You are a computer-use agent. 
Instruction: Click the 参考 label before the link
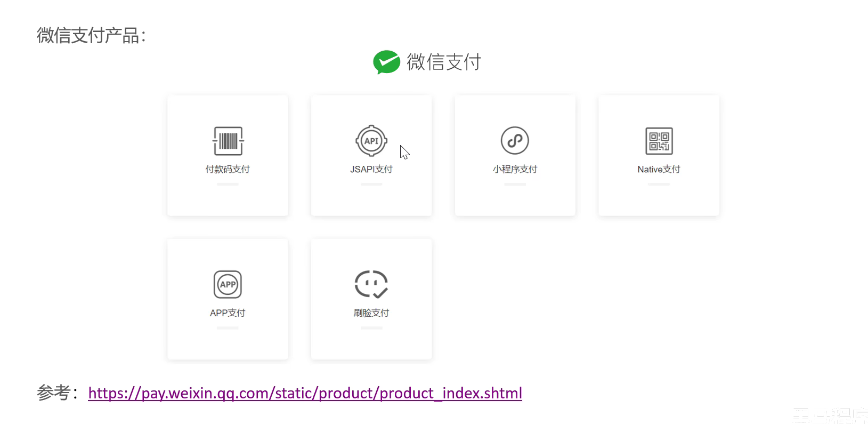54,393
